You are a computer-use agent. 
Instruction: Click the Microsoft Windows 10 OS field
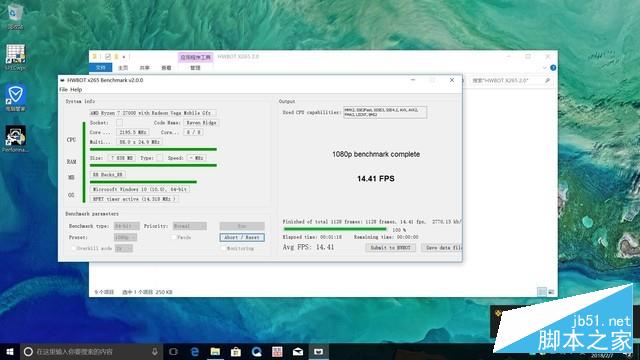click(140, 189)
